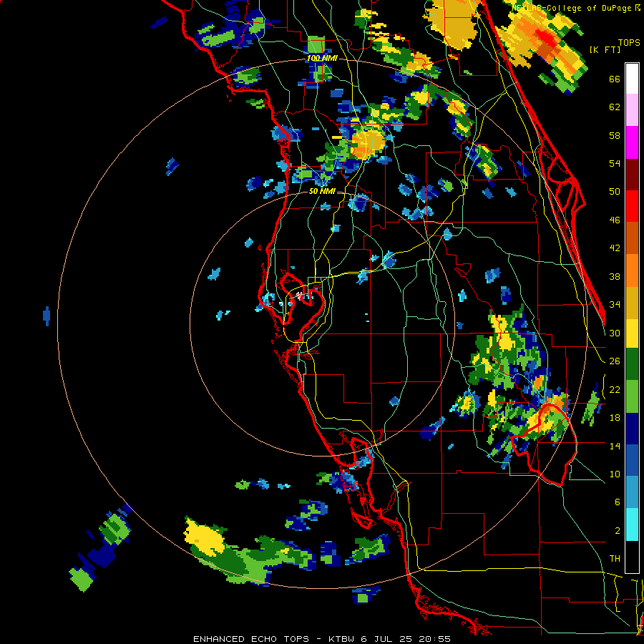
Task: Select the "TH" threshold label
Action: (615, 558)
